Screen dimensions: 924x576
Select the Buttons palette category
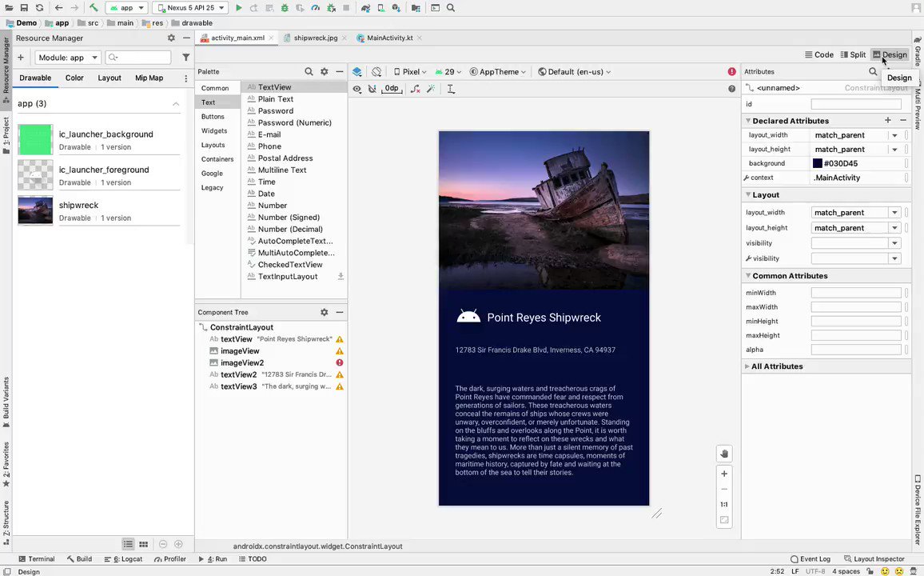point(213,117)
